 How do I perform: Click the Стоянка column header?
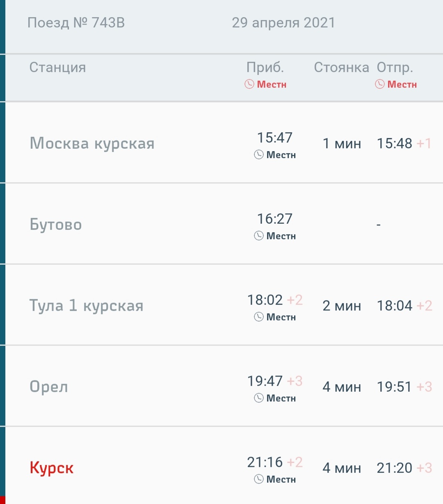click(341, 67)
